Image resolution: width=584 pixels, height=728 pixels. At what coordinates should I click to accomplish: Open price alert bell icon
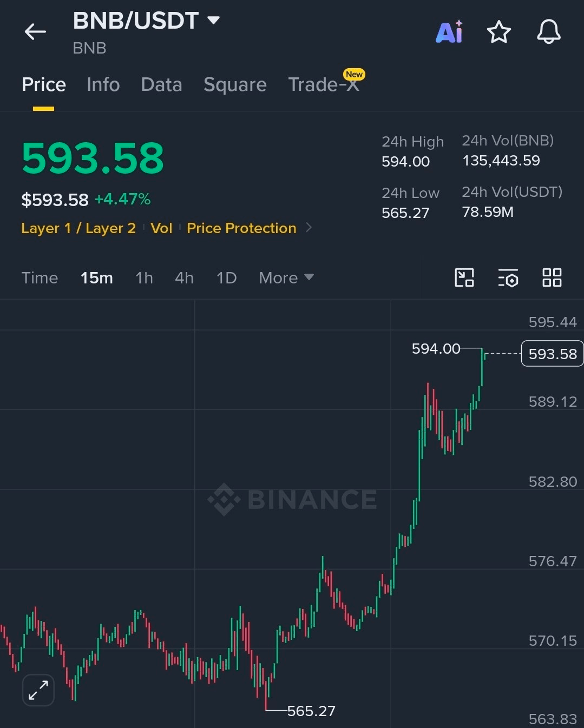coord(548,31)
